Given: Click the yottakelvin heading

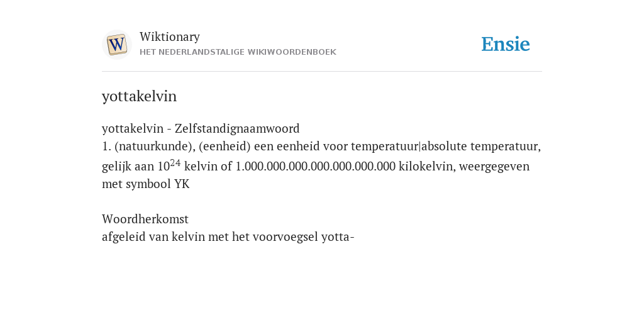Looking at the screenshot, I should click(x=139, y=96).
